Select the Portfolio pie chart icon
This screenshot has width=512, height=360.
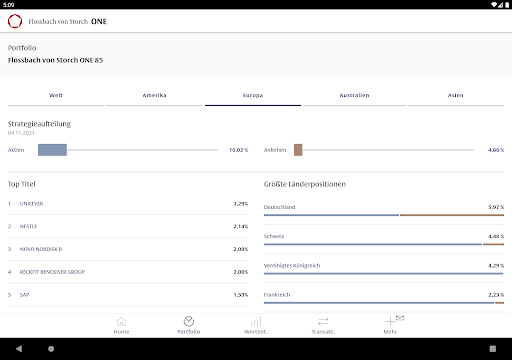point(189,321)
